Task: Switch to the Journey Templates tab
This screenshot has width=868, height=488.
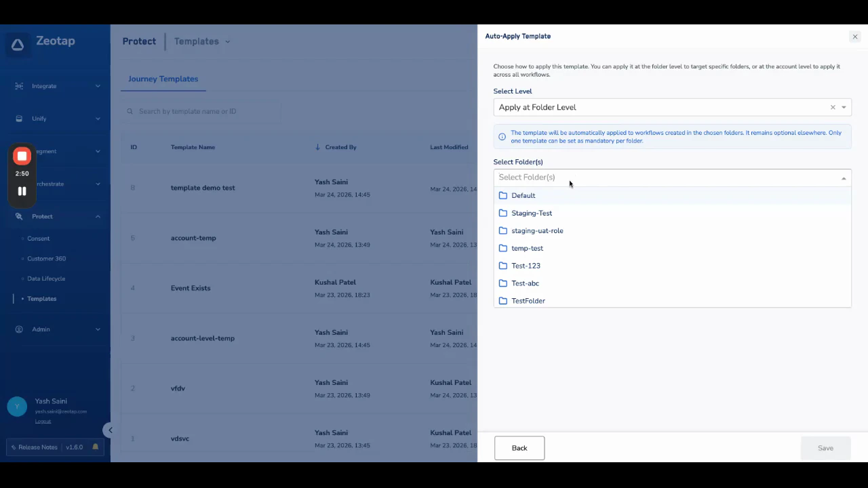Action: tap(163, 79)
